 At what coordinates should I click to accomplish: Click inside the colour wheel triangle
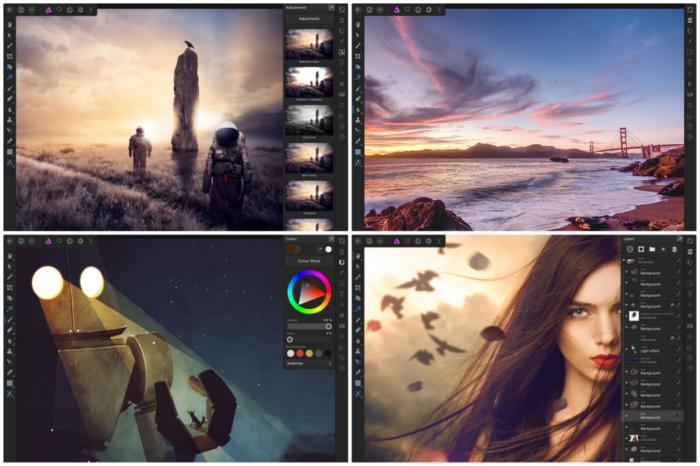[x=310, y=293]
